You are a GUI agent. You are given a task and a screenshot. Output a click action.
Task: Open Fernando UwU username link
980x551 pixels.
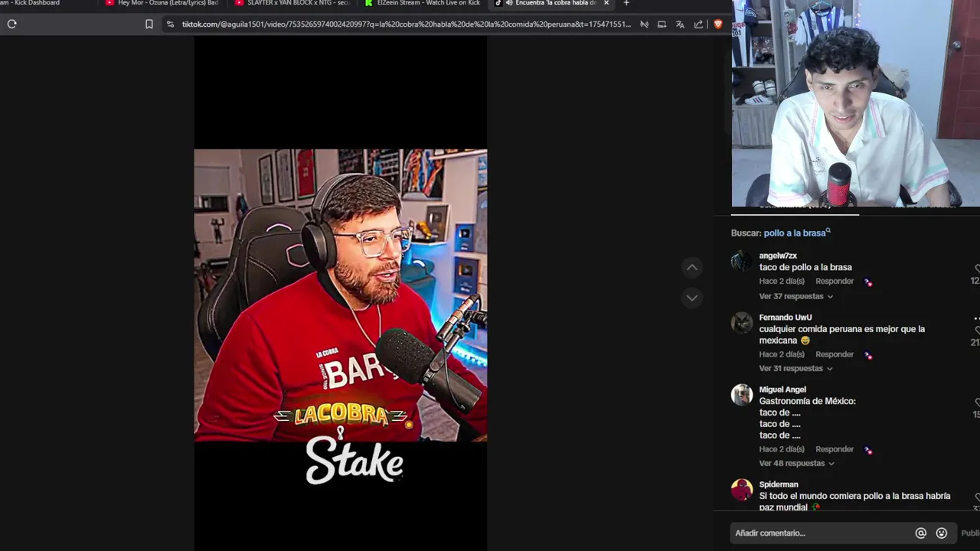coord(786,318)
